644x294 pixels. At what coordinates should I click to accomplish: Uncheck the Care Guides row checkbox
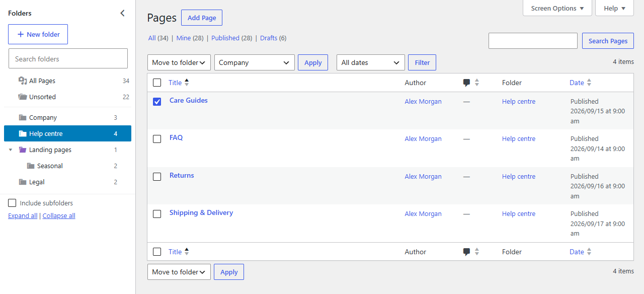[x=157, y=101]
